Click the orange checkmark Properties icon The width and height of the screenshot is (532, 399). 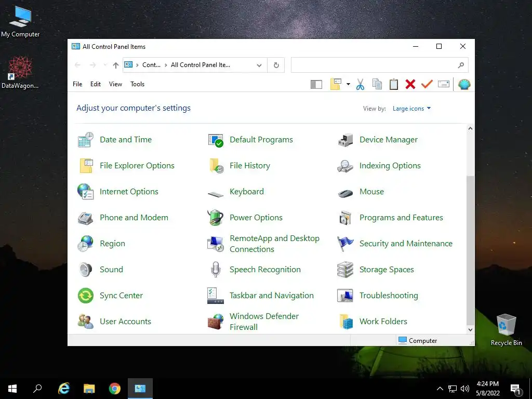pyautogui.click(x=427, y=84)
